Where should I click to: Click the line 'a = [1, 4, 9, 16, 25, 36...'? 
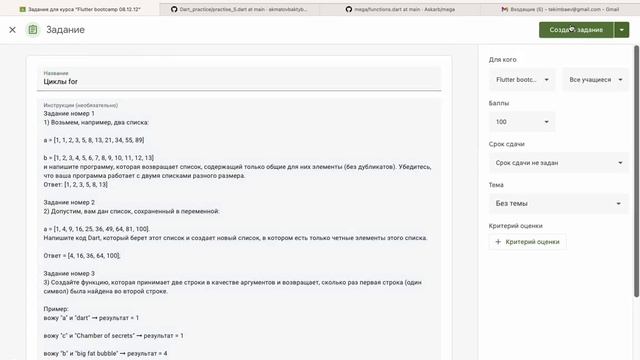96,229
